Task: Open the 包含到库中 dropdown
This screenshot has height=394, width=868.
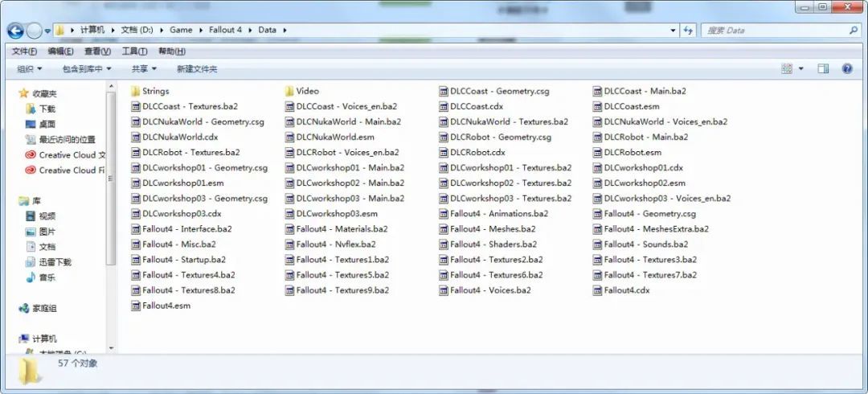Action: click(x=87, y=68)
